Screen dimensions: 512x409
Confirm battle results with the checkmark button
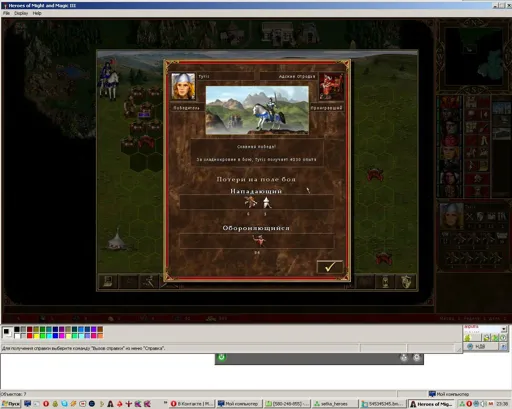click(x=330, y=267)
